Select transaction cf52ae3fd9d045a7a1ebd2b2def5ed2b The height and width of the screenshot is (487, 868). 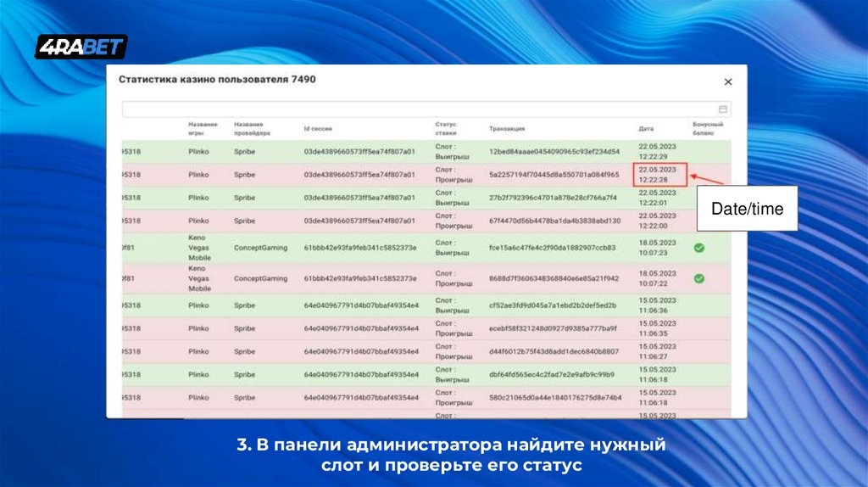coord(553,305)
